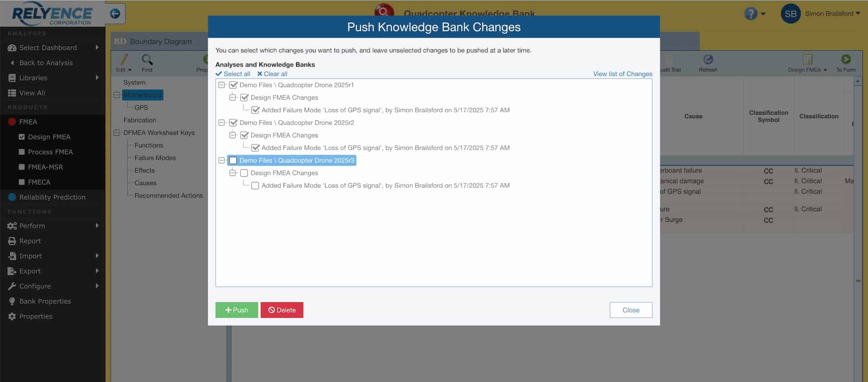Click the blue Reliability Prediction icon
868x382 pixels.
[x=12, y=197]
